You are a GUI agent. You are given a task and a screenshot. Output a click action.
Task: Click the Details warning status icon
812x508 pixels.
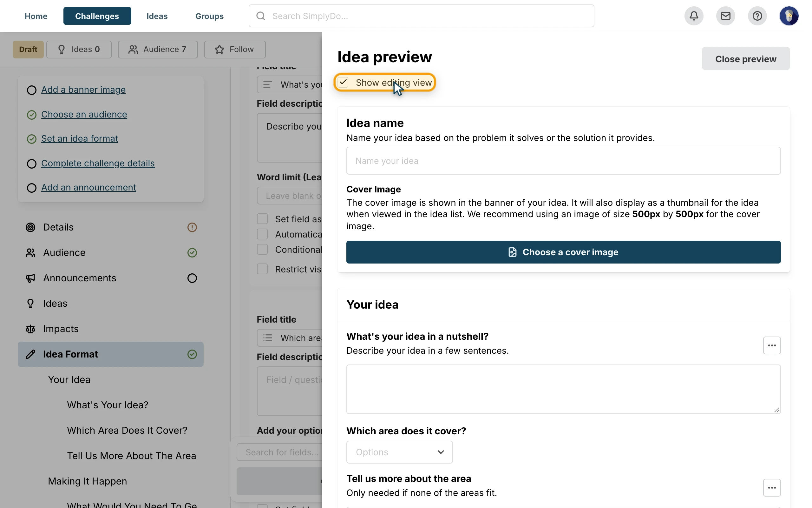192,227
